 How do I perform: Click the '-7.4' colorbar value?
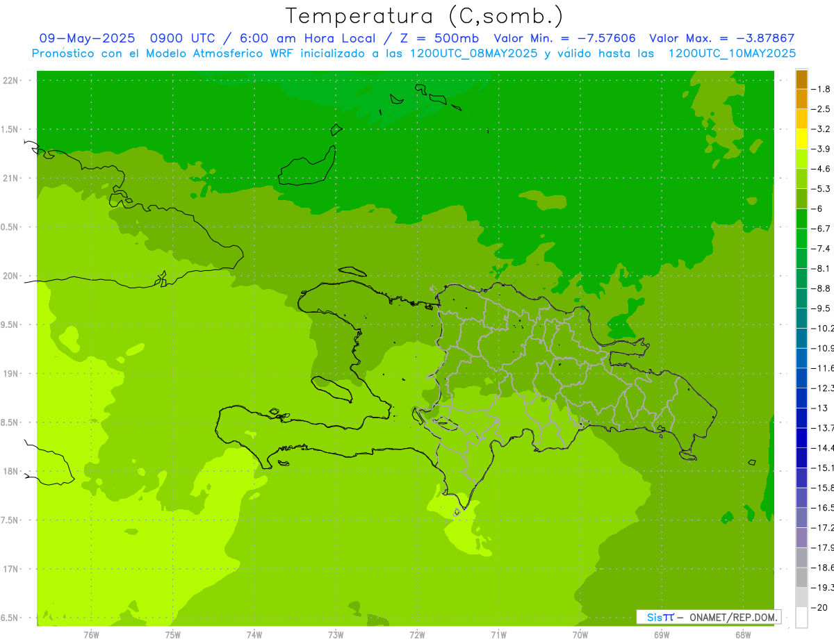click(x=821, y=249)
